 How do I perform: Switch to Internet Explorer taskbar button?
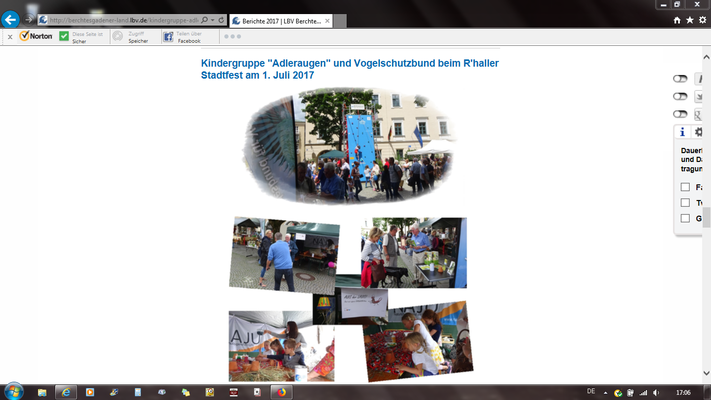66,392
